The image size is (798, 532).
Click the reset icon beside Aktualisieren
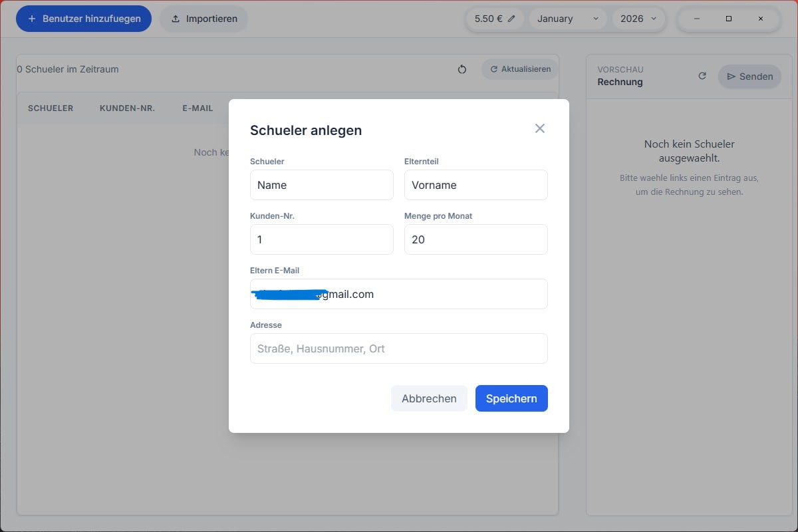[x=462, y=69]
